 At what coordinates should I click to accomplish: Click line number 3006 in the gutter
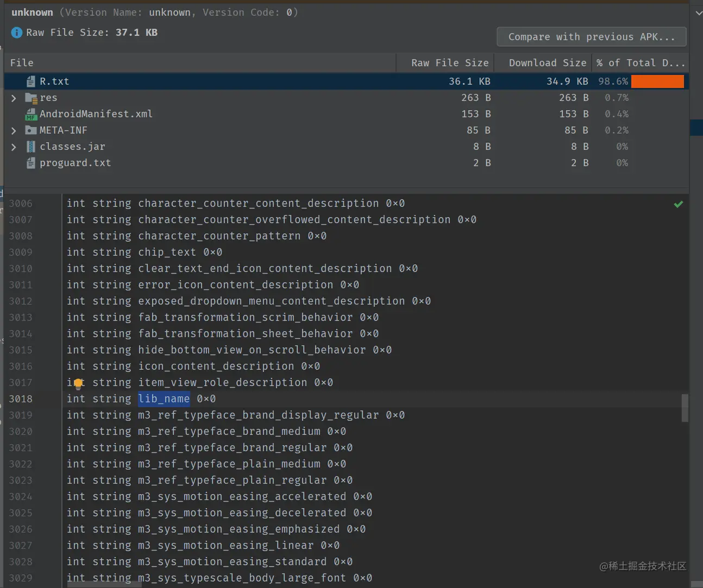(x=21, y=204)
